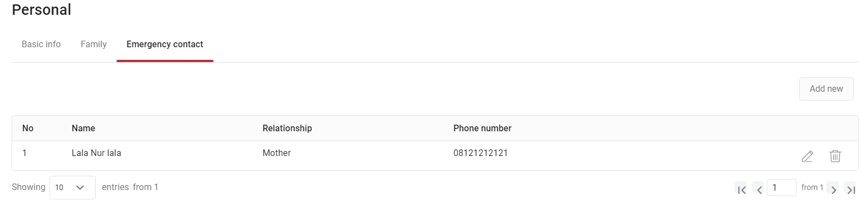Image resolution: width=868 pixels, height=223 pixels.
Task: Click the Relationship column header
Action: [287, 128]
